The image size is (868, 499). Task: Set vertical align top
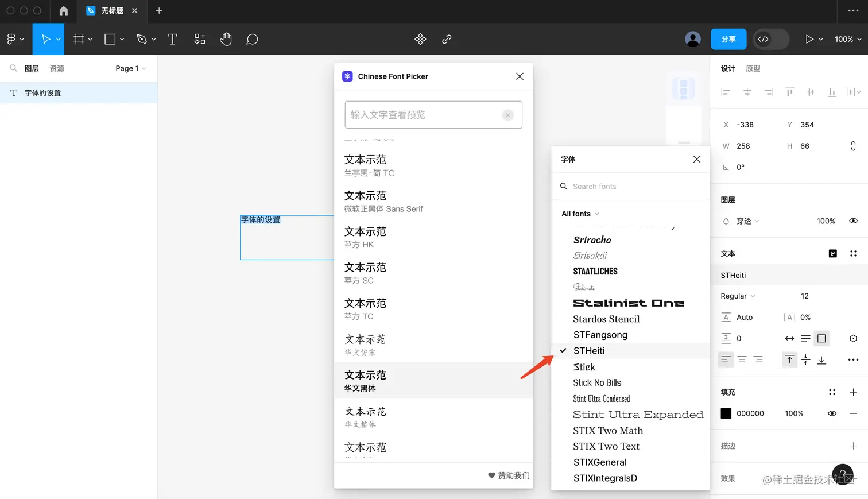click(x=789, y=359)
